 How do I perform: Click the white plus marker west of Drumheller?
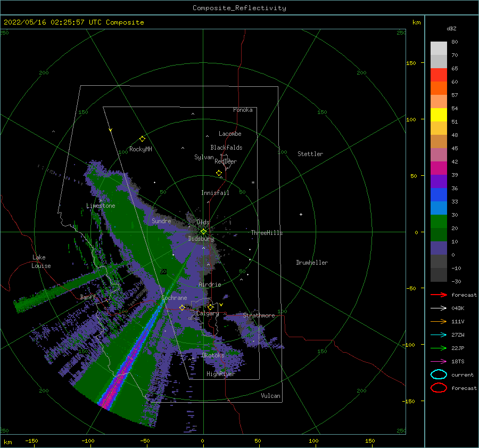[x=301, y=214]
